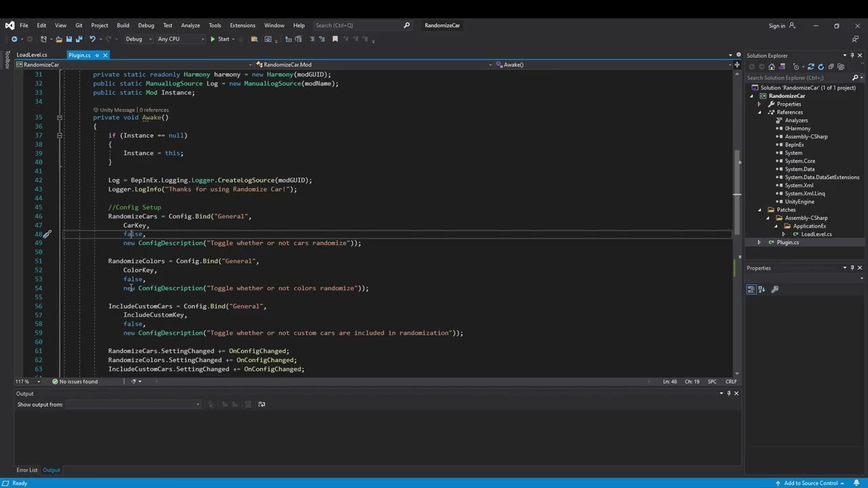Click the code cleanup broom icon
This screenshot has width=868, height=488.
133,382
